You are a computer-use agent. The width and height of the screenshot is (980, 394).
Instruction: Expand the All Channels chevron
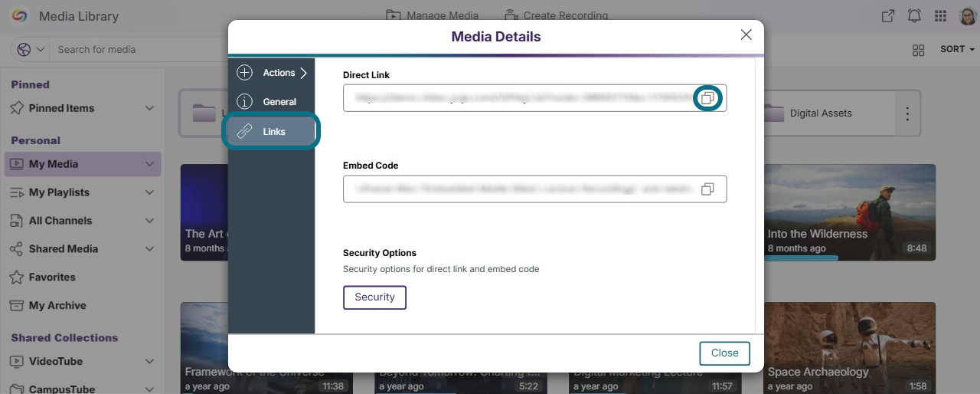149,221
